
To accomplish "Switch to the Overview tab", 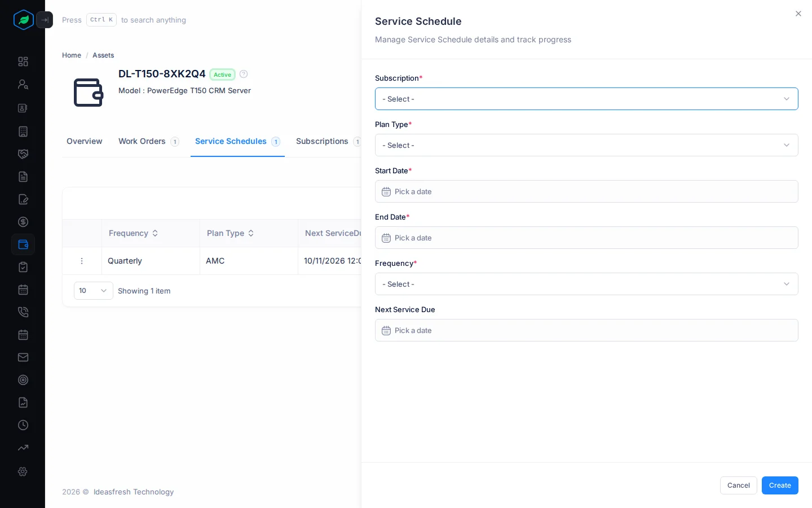I will 85,141.
